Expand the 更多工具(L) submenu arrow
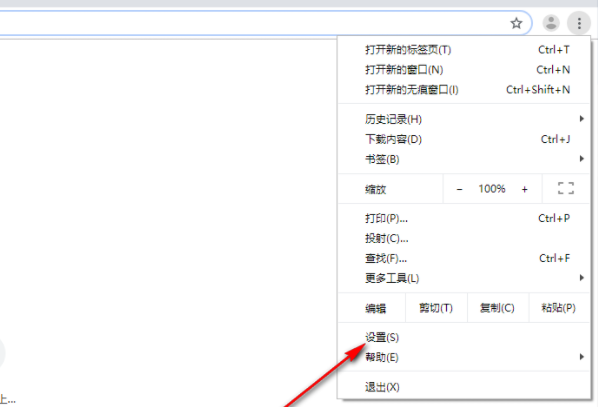598x407 pixels. tap(582, 277)
